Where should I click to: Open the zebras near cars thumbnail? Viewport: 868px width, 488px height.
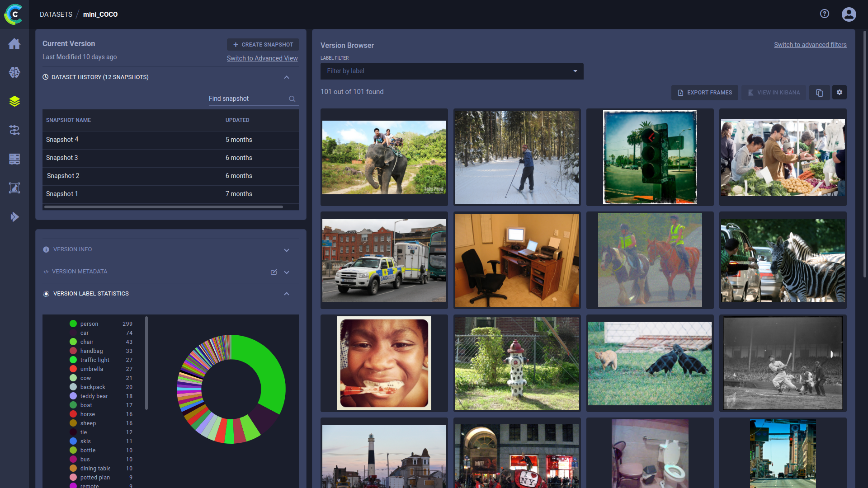[x=783, y=261]
